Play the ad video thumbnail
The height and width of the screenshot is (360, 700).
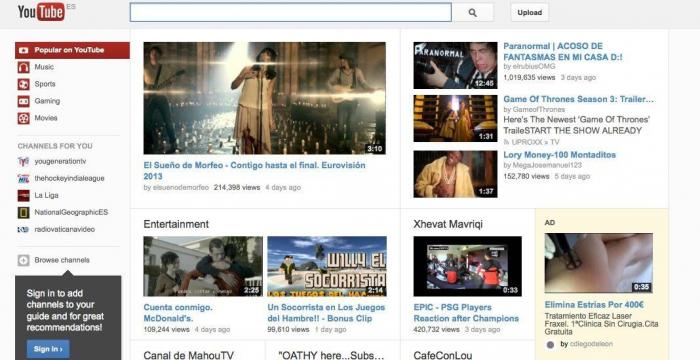[x=598, y=263]
